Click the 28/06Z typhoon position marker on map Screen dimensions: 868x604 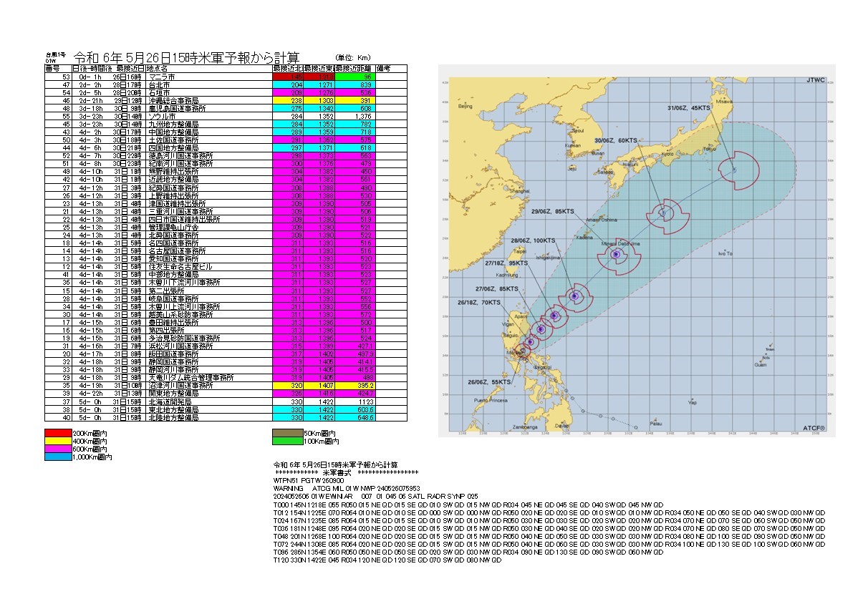click(574, 296)
